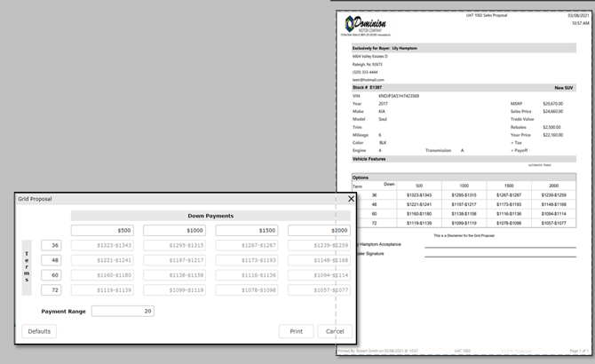Select the 48 month term input

click(x=52, y=262)
